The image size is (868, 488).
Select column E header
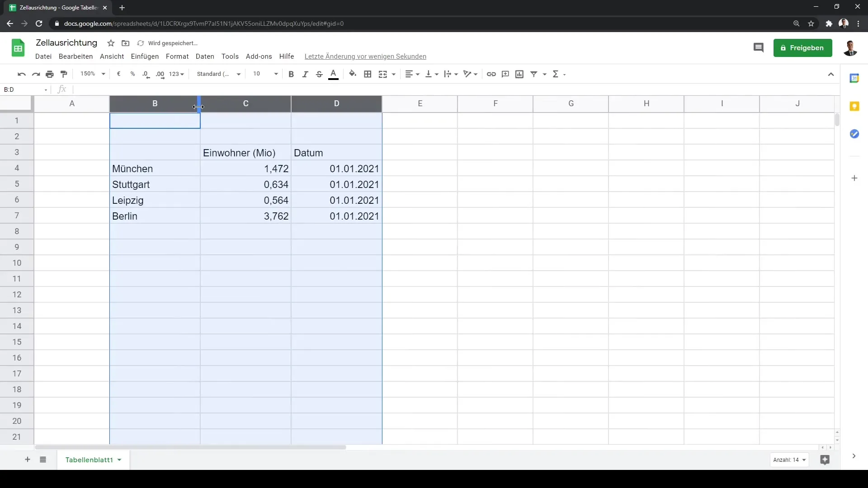(420, 103)
